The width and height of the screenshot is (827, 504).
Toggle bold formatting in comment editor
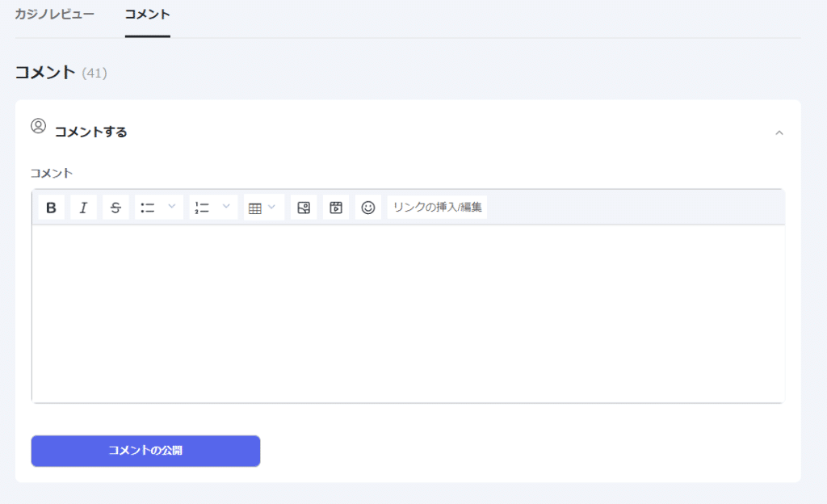pos(51,208)
